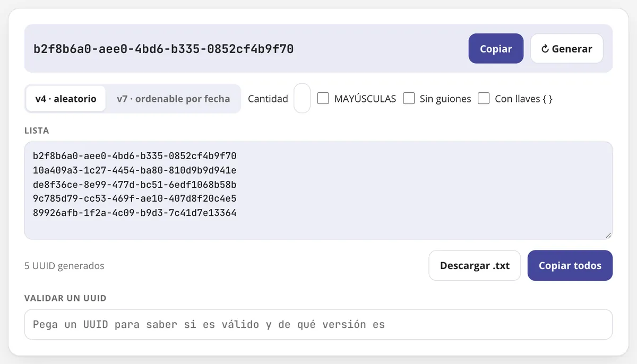Click the 5 UUID generados status text
The width and height of the screenshot is (637, 364).
click(64, 266)
